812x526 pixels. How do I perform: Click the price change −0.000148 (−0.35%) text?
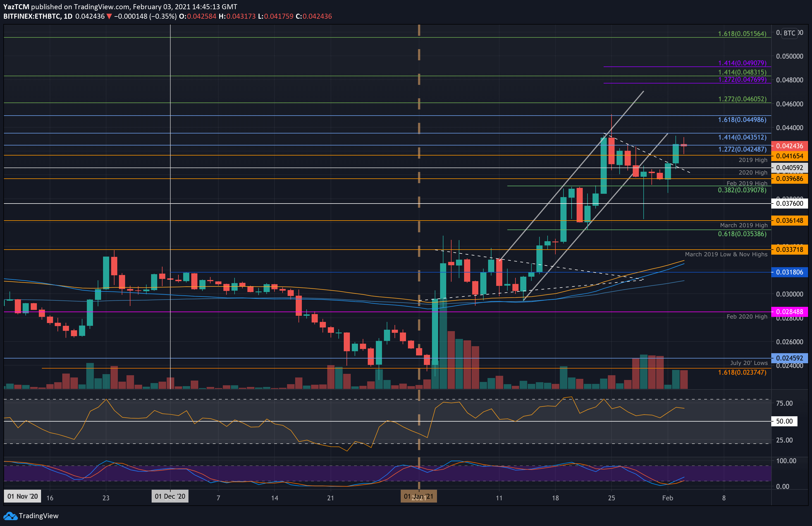[145, 16]
